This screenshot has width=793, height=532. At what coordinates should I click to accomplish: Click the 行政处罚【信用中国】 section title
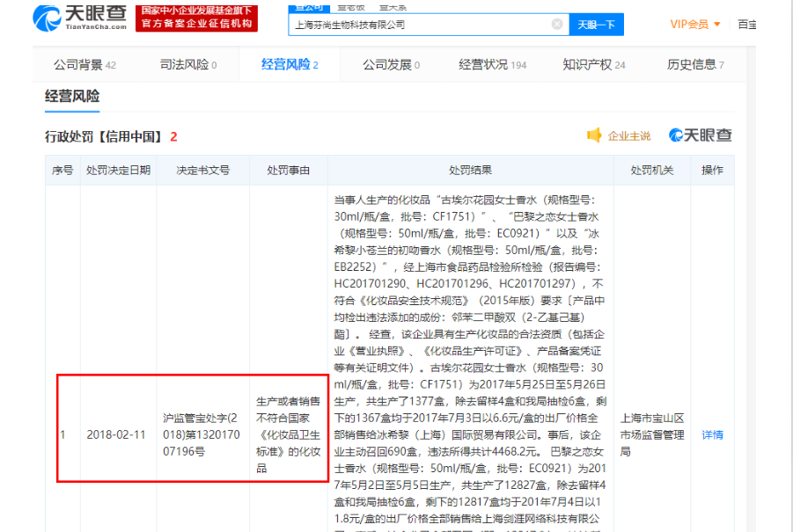click(106, 137)
